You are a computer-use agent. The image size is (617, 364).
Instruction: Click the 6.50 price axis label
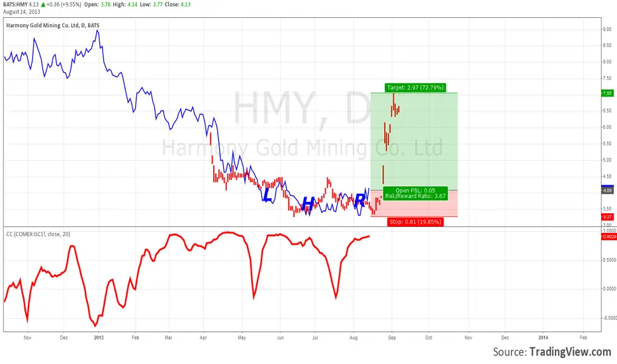(x=607, y=111)
